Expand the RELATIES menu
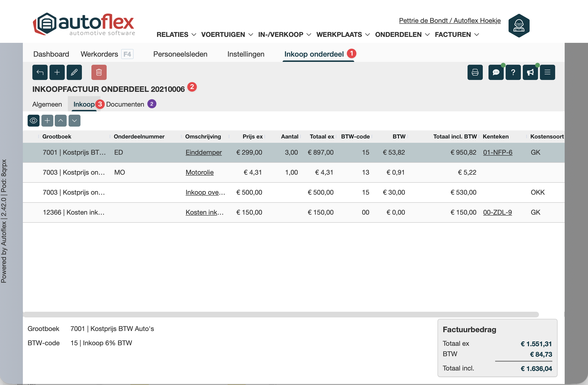The height and width of the screenshot is (385, 588). point(176,35)
